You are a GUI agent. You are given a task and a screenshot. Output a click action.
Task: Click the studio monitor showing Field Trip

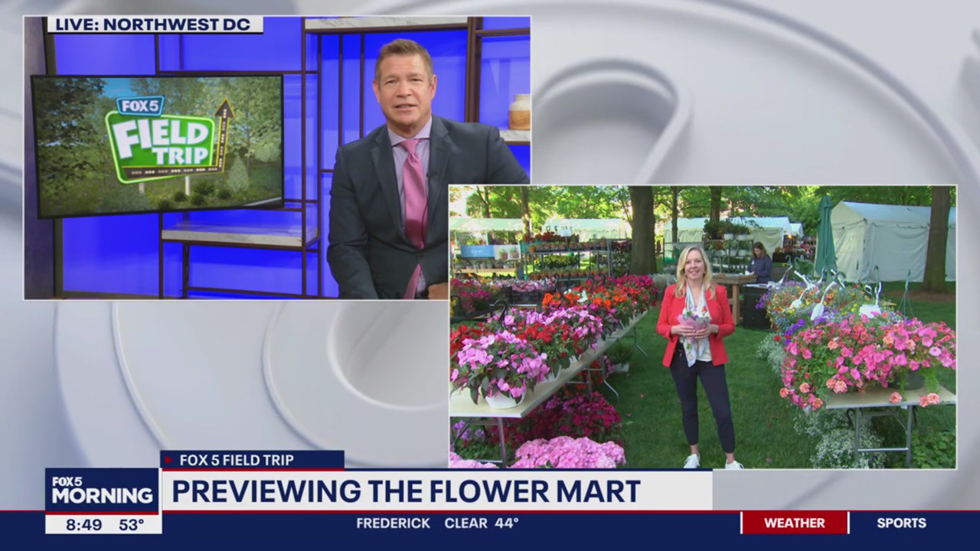click(157, 145)
